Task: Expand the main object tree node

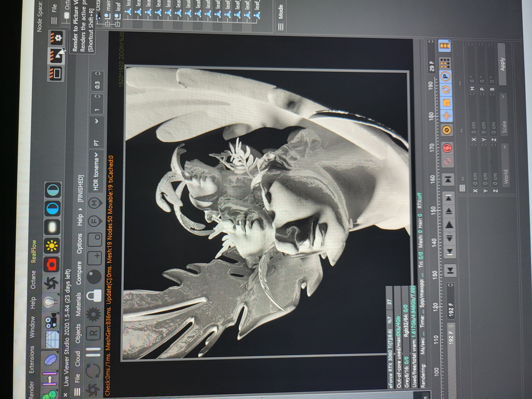Action: (x=107, y=24)
